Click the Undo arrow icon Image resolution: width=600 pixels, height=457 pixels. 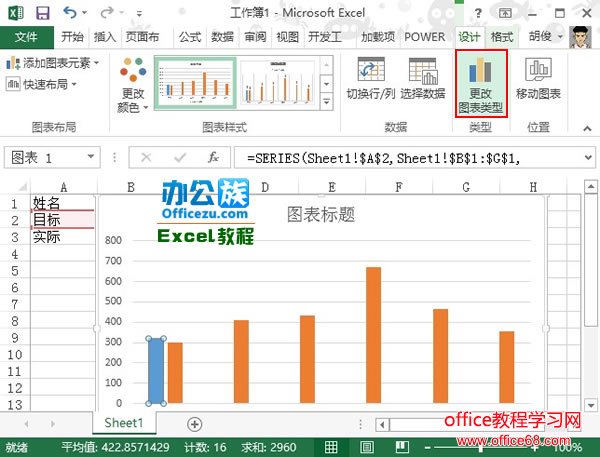(70, 13)
